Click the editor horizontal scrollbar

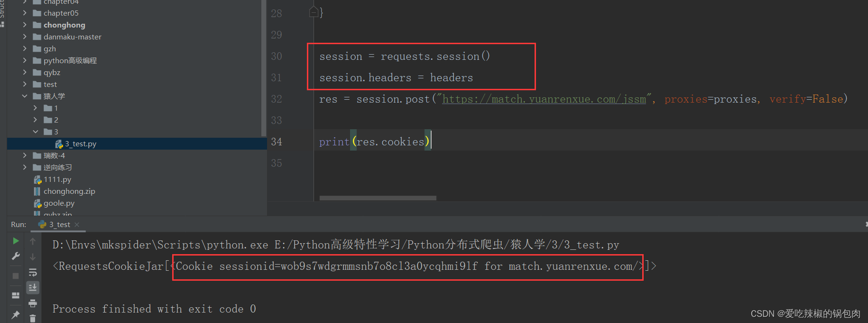point(378,198)
